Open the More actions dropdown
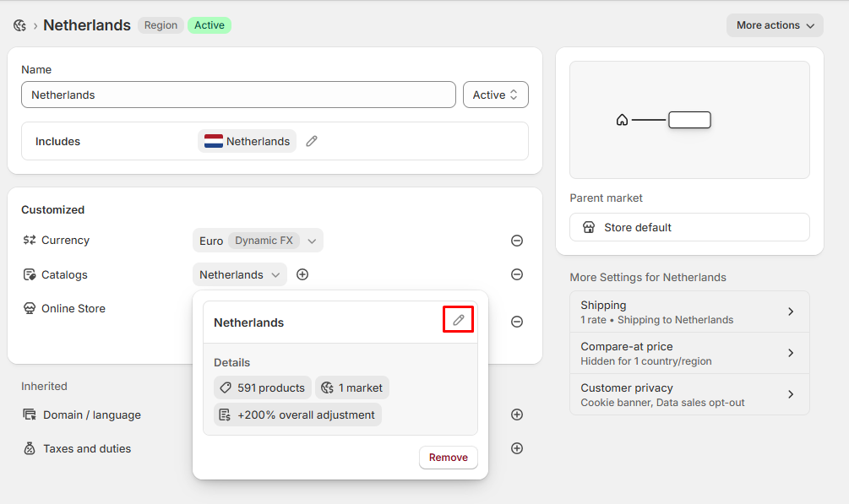849x504 pixels. click(x=775, y=25)
